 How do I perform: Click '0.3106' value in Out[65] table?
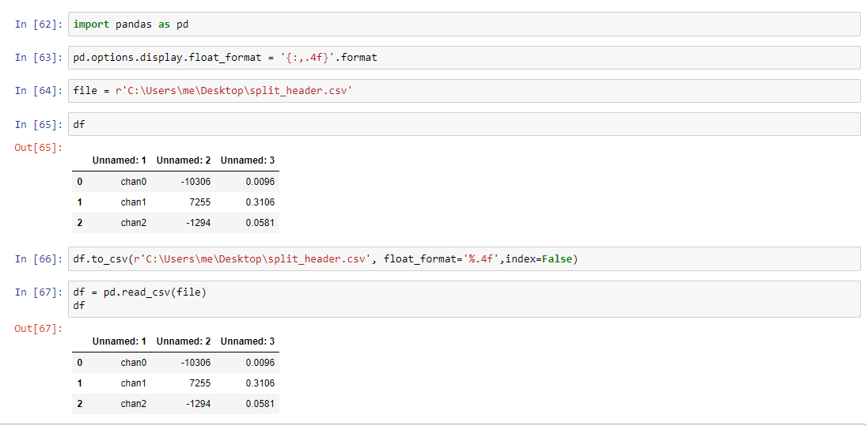[x=260, y=202]
